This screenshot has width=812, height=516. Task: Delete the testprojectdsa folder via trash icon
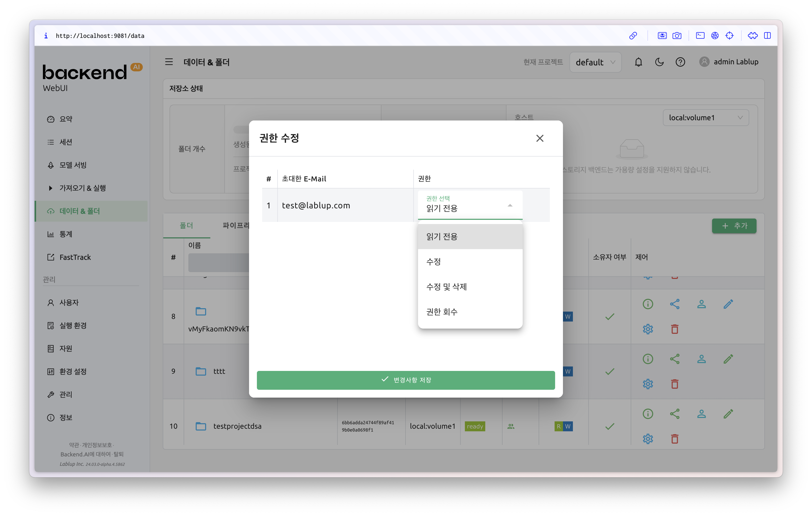point(674,439)
